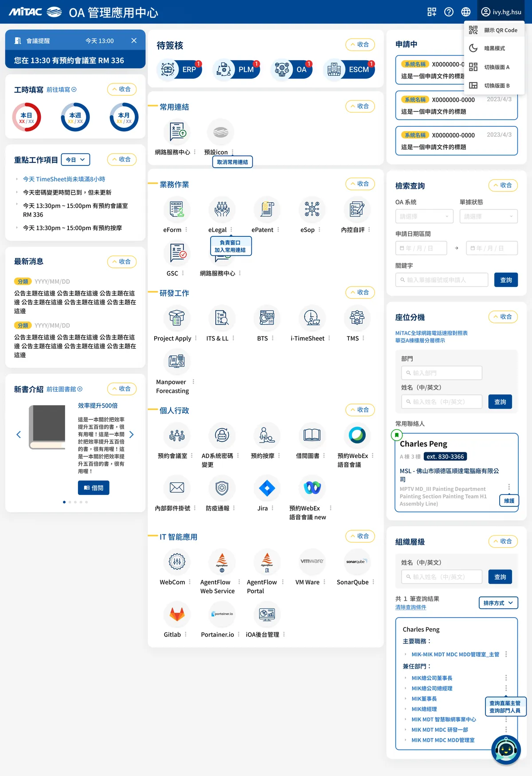Click the 前往圖書館 link
Image resolution: width=532 pixels, height=776 pixels.
coord(64,389)
